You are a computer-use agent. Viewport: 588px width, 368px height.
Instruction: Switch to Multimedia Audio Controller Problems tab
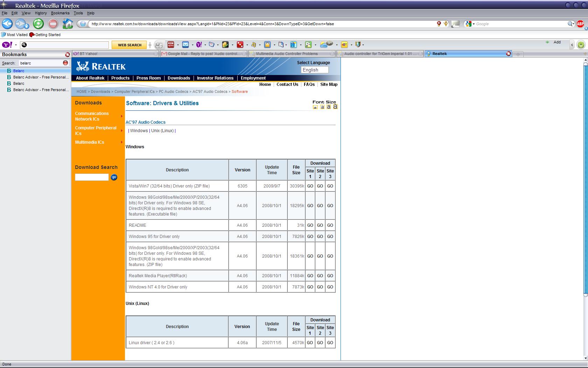point(292,54)
